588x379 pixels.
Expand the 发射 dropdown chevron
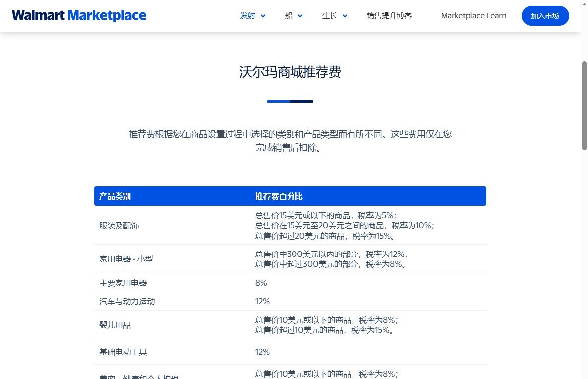[x=263, y=16]
